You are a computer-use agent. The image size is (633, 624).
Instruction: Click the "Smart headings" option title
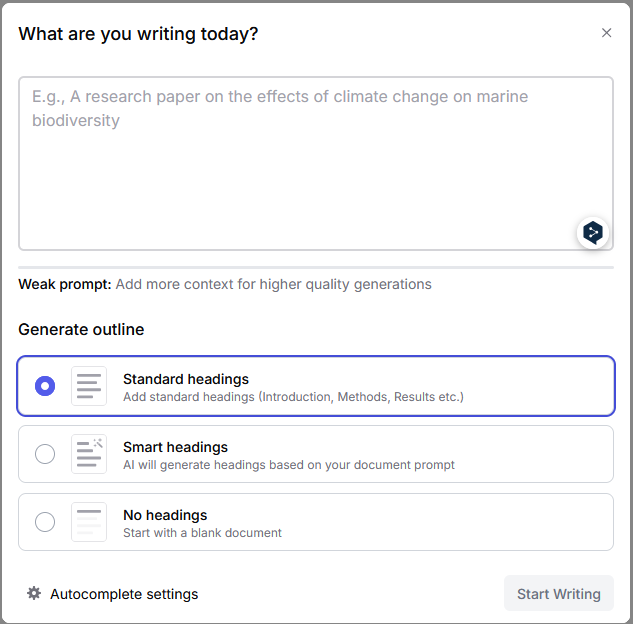(175, 447)
